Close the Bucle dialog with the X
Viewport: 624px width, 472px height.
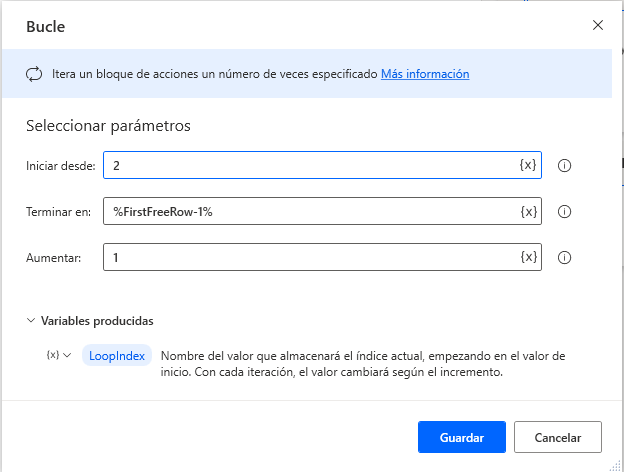pyautogui.click(x=598, y=25)
